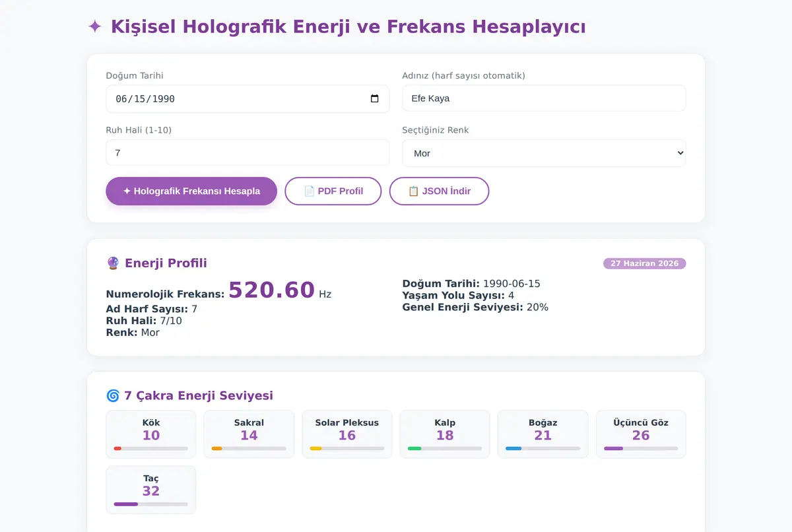This screenshot has width=792, height=532.
Task: Click the Genel Enerji Seviyesi: 20% line
Action: [475, 308]
